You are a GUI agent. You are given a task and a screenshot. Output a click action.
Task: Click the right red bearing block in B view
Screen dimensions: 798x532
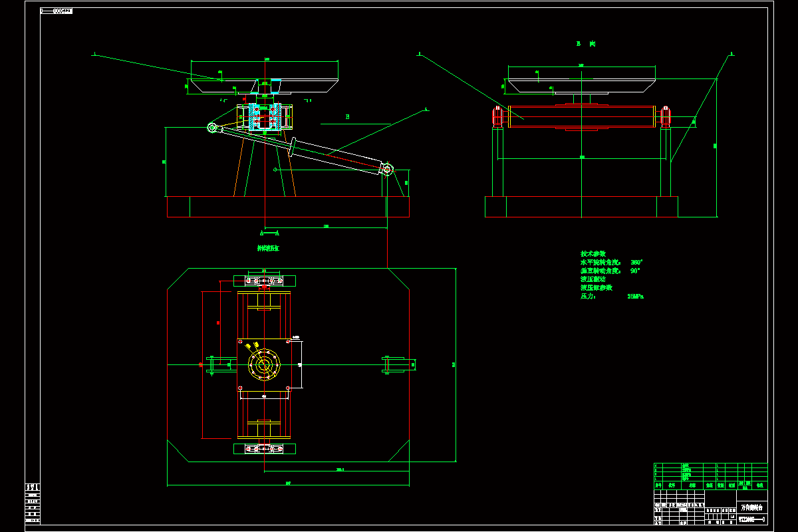[665, 116]
